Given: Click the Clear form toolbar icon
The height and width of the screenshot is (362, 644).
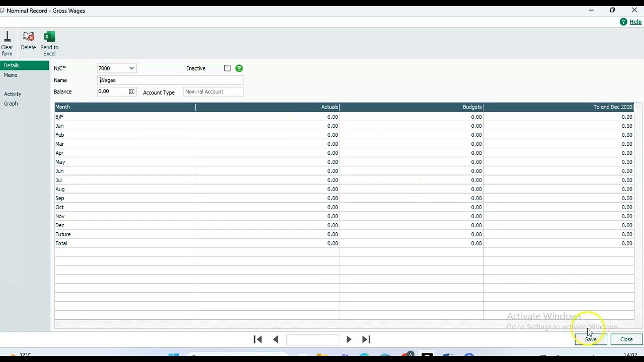Looking at the screenshot, I should point(7,43).
